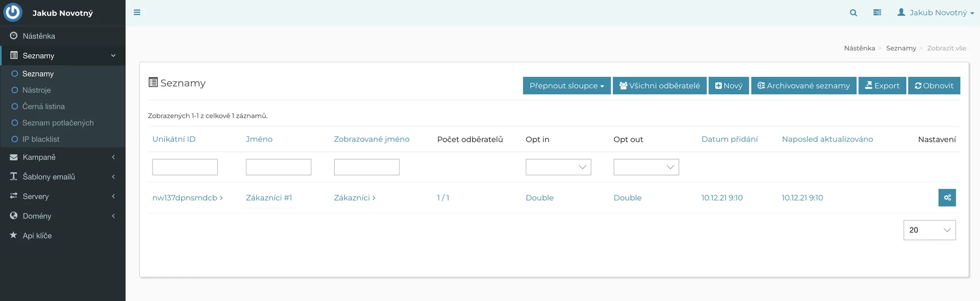980x301 pixels.
Task: Open Nástěnka dashboard in sidebar
Action: pos(39,36)
